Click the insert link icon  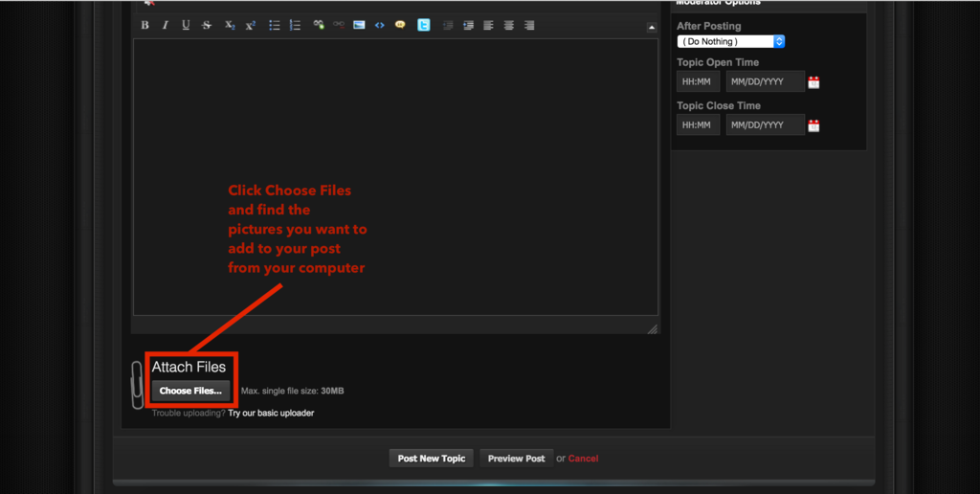pyautogui.click(x=319, y=25)
